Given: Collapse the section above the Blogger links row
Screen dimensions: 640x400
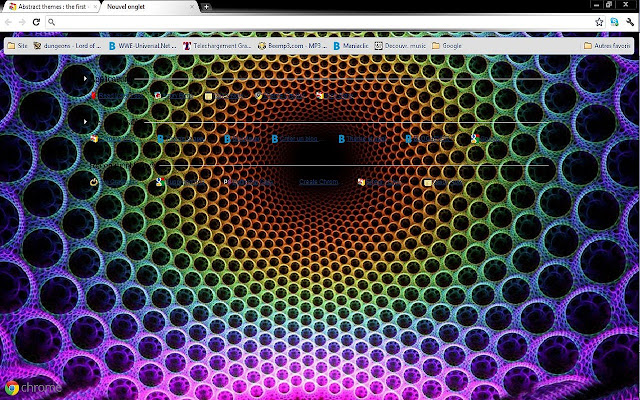Looking at the screenshot, I should pos(85,122).
